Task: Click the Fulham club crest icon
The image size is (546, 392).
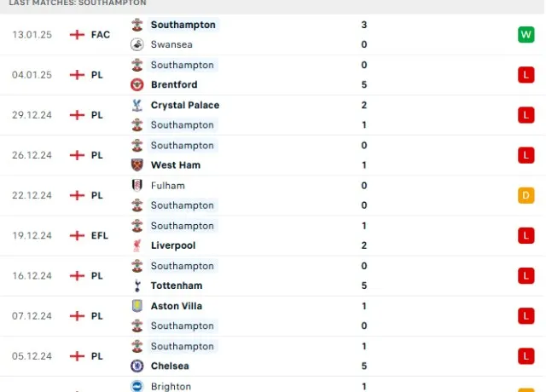Action: coord(137,185)
